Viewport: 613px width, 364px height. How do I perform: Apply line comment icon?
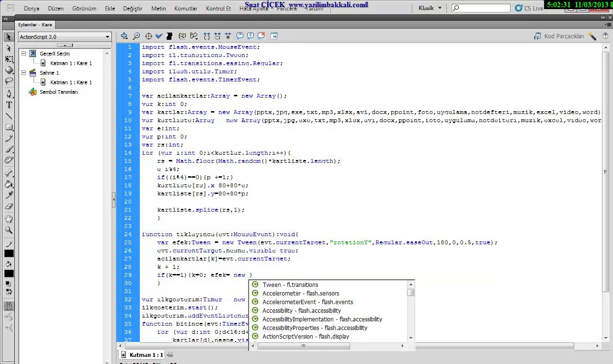250,36
